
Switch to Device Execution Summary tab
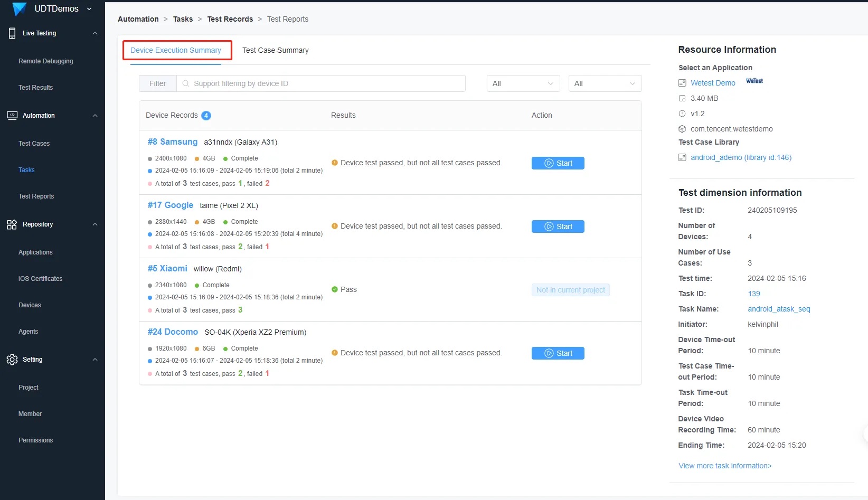point(176,50)
